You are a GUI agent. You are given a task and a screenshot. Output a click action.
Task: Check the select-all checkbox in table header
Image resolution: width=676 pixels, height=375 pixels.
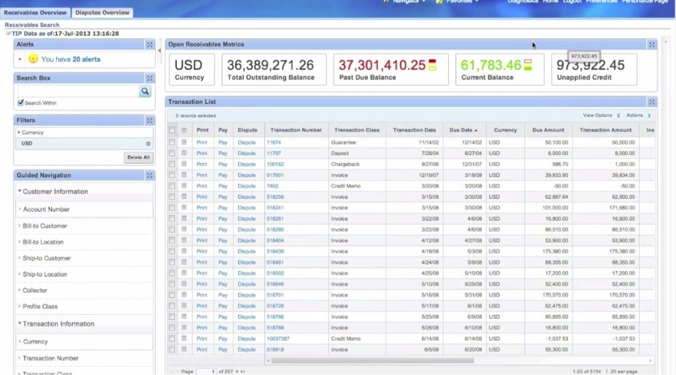click(x=172, y=130)
